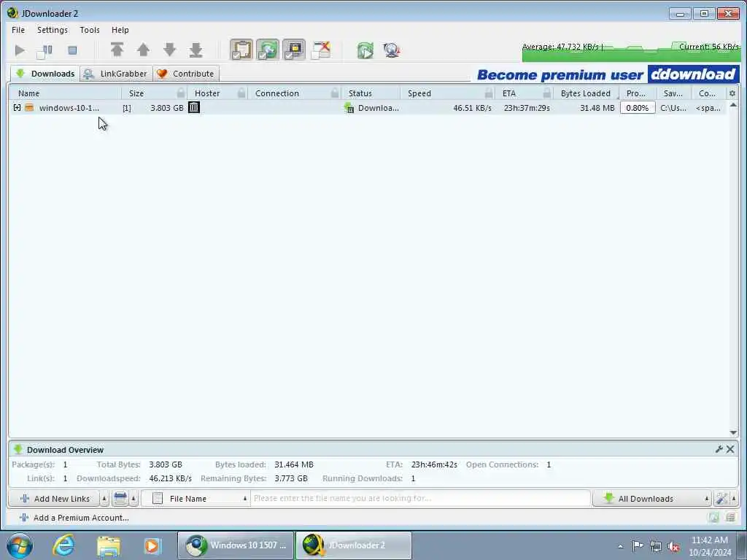
Task: Click the reconnect now toolbar icon
Action: coord(365,50)
